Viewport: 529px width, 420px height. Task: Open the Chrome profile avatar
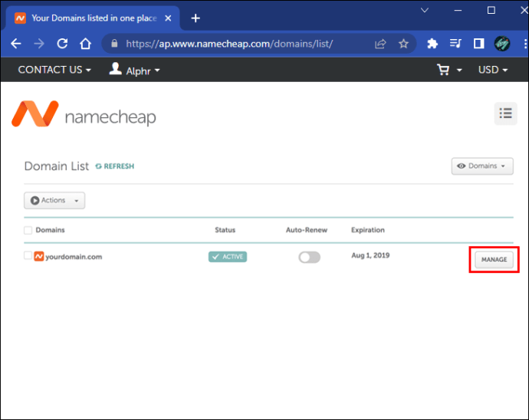(501, 44)
